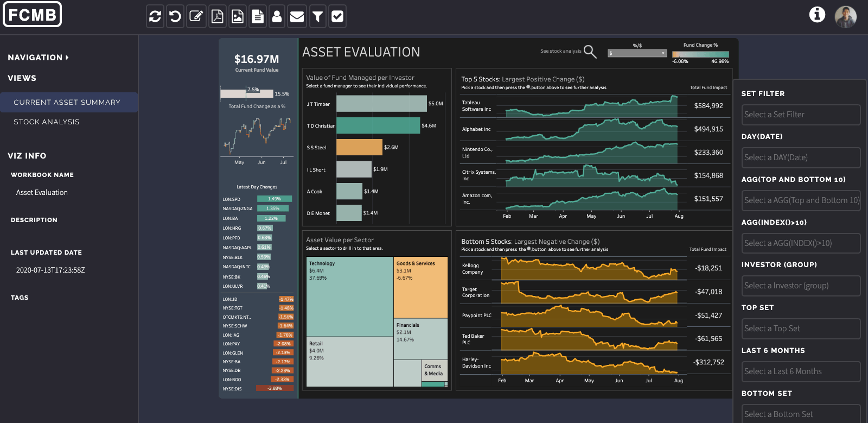Image resolution: width=868 pixels, height=423 pixels.
Task: Click the email envelope icon
Action: coord(297,16)
